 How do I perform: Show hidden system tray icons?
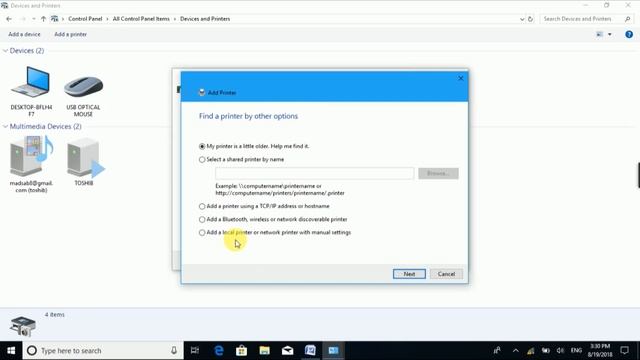point(516,351)
